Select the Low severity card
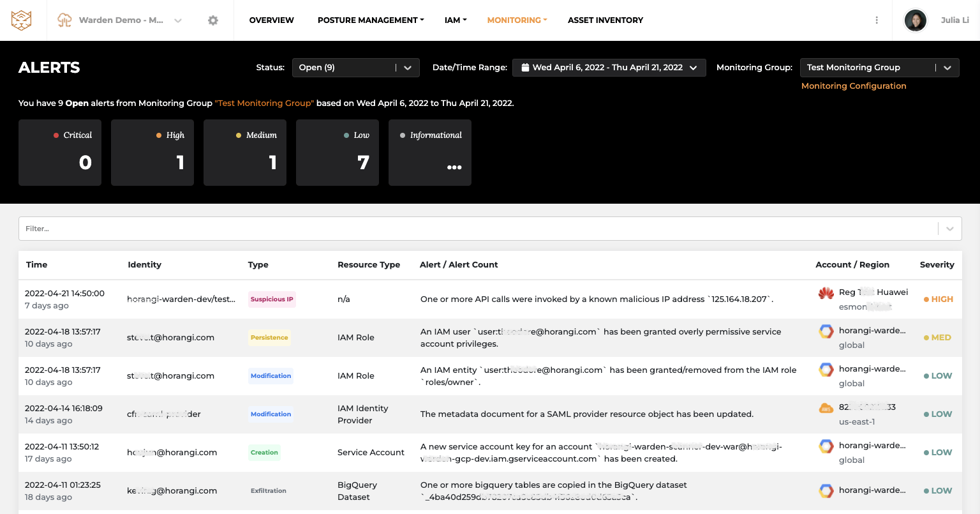This screenshot has height=514, width=980. (338, 153)
